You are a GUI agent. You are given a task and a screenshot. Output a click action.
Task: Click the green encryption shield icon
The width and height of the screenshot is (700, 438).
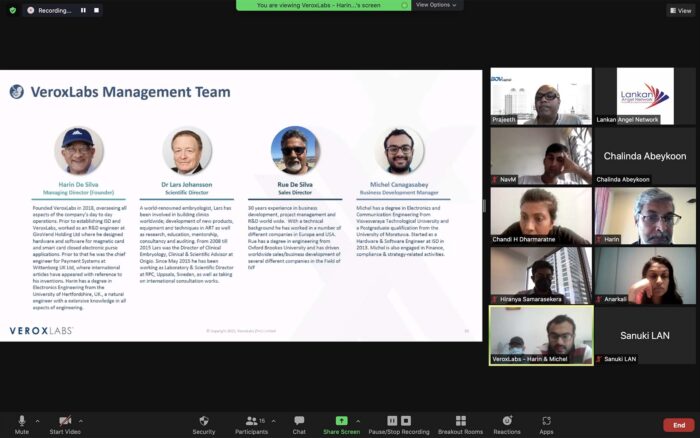12,10
